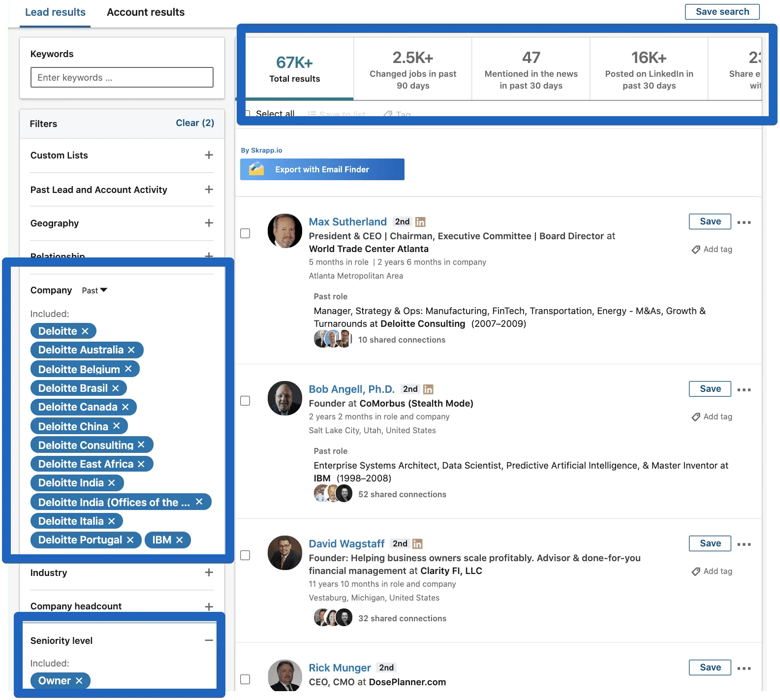Image resolution: width=780 pixels, height=700 pixels.
Task: Open the Company Past dropdown
Action: point(94,290)
